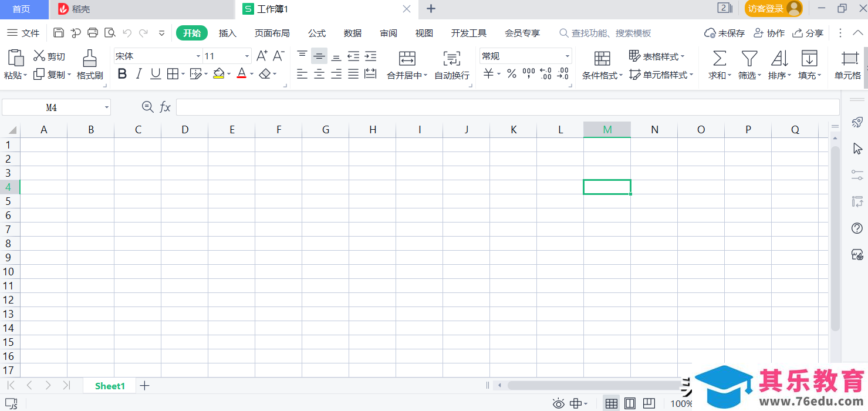The image size is (868, 411).
Task: Open the font size dropdown showing 11
Action: (x=247, y=56)
